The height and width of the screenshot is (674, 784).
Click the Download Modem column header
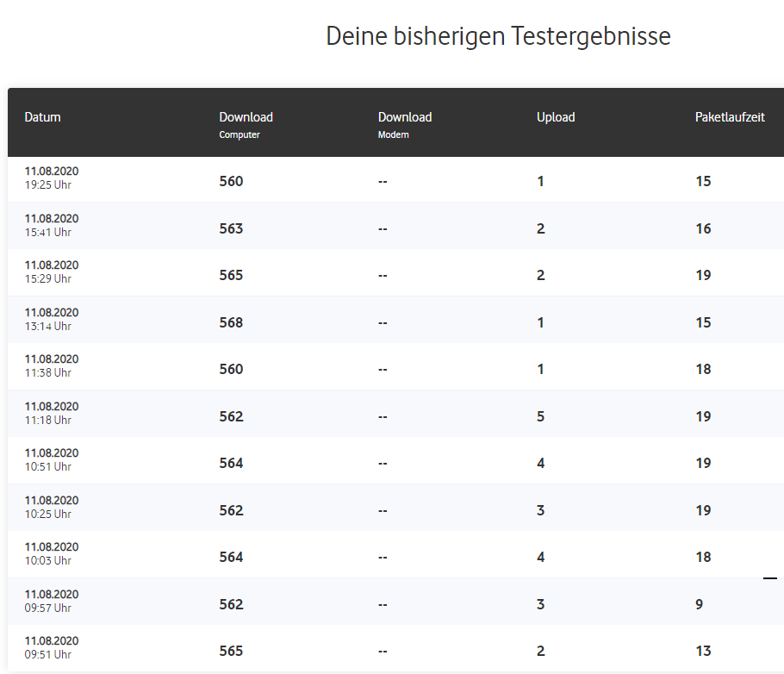click(x=404, y=122)
